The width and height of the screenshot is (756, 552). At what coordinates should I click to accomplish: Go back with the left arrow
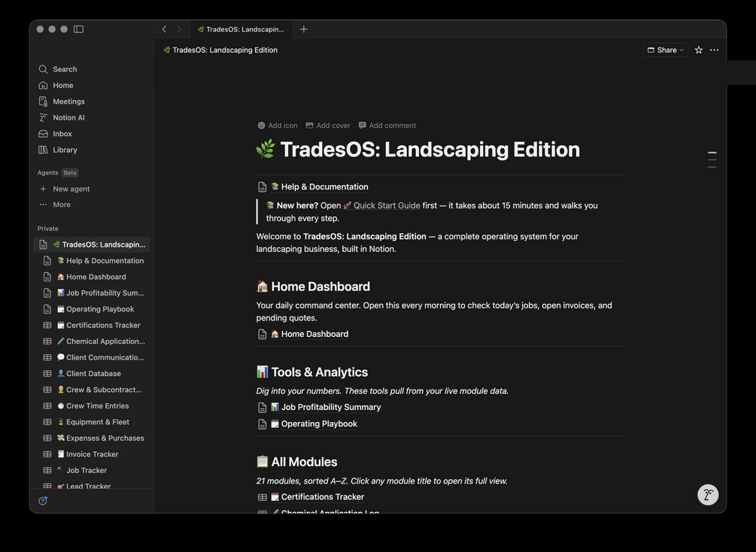[x=165, y=29]
